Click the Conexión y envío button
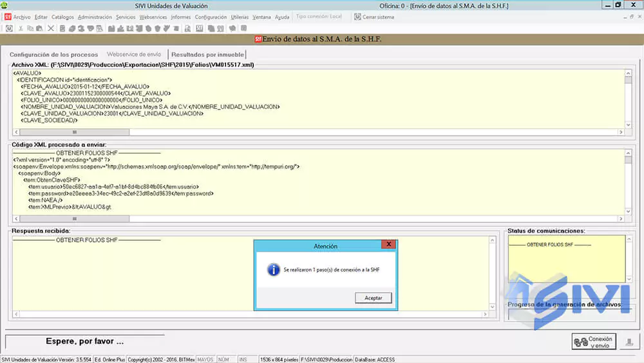 coord(594,342)
